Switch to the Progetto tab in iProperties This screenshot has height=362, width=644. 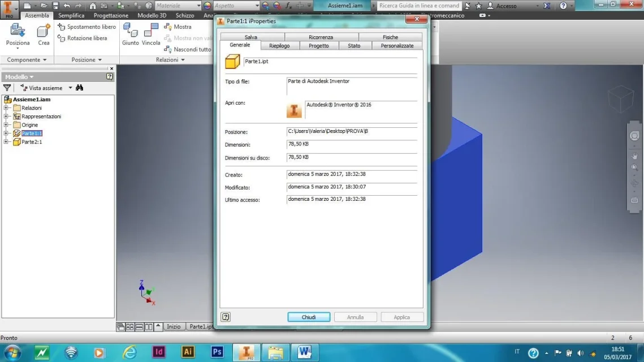[x=319, y=46]
